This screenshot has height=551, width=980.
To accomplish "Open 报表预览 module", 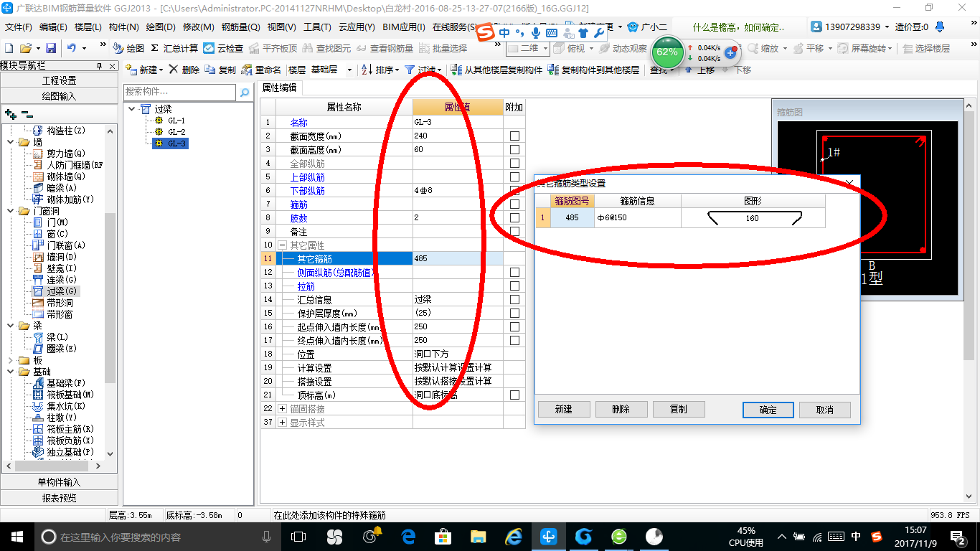I will [x=59, y=498].
